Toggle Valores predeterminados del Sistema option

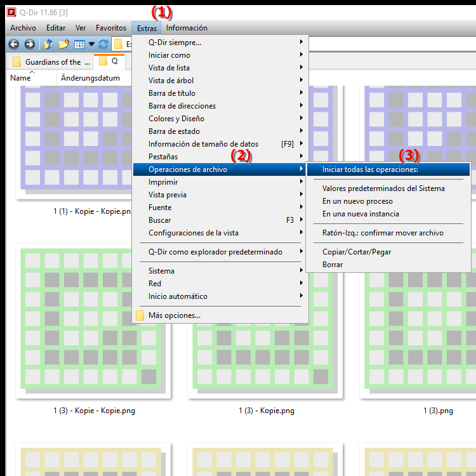383,188
